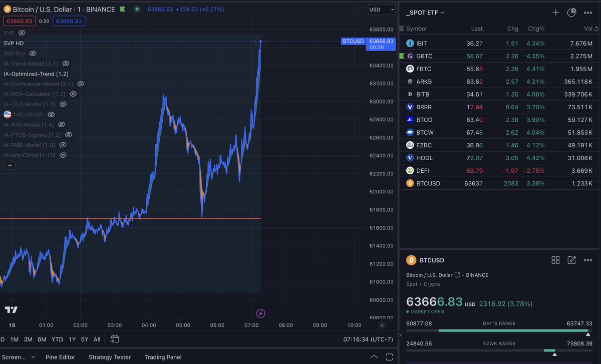Screen dimensions: 601x364
Task: Select BTCUSD row in watchlist
Action: coord(499,183)
